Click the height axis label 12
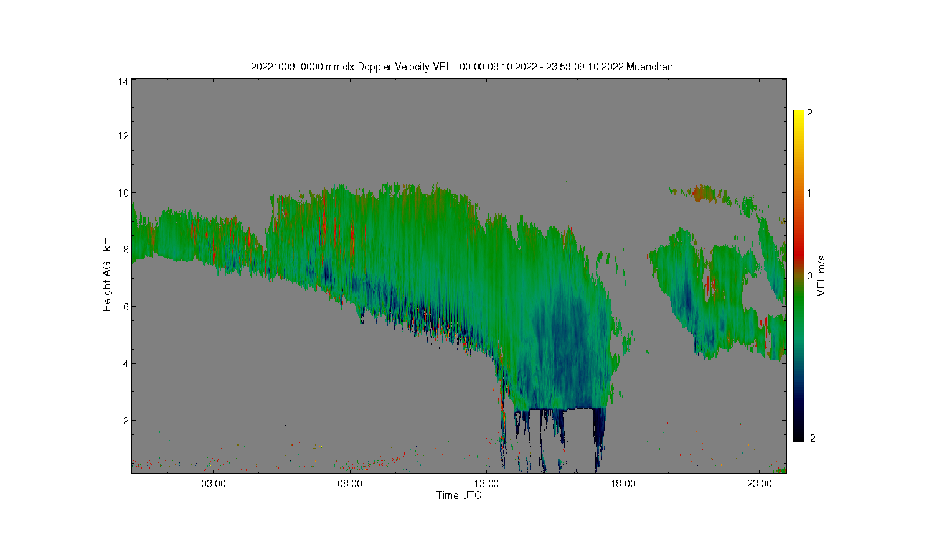Viewport: 934px width, 560px height. (123, 136)
